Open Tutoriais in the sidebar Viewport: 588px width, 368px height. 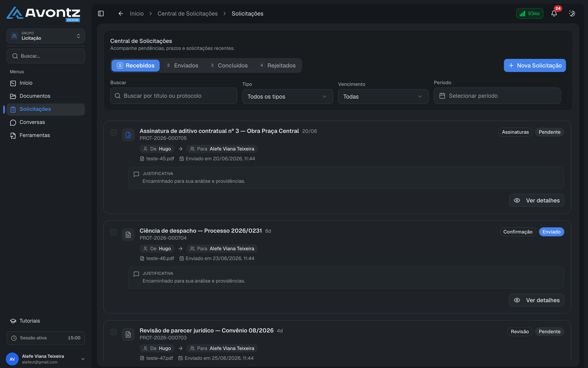pos(46,321)
